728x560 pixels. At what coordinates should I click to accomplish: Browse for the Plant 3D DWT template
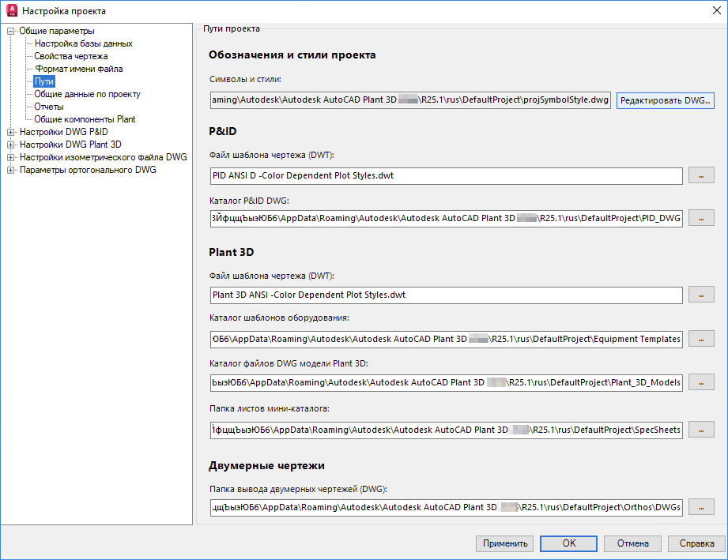pos(701,295)
